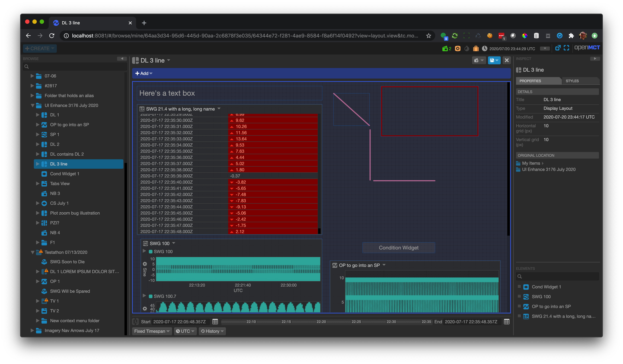The height and width of the screenshot is (364, 623).
Task: Open the History dropdown
Action: [212, 331]
